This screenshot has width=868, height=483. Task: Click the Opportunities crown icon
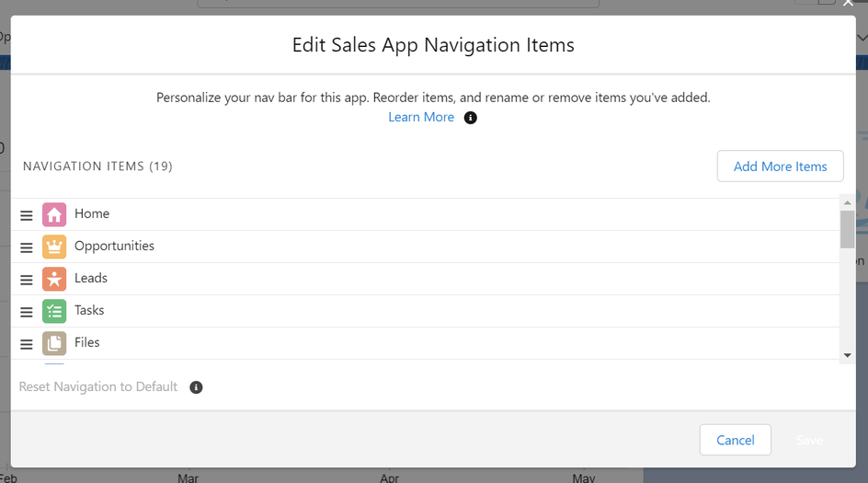(54, 247)
